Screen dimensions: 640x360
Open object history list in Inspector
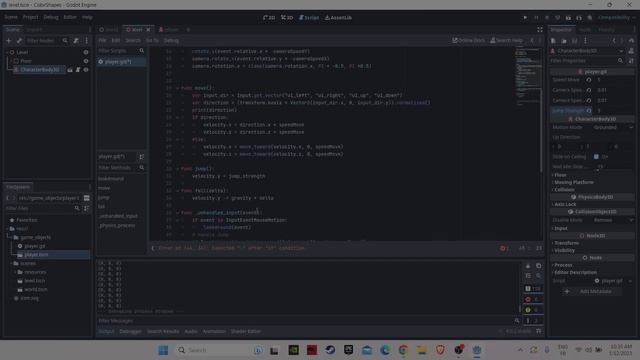click(631, 41)
